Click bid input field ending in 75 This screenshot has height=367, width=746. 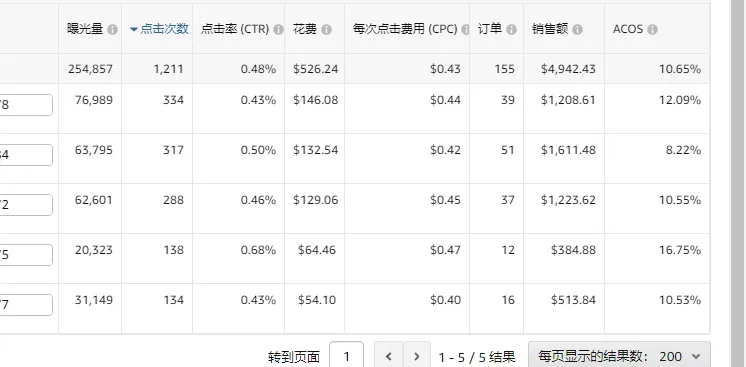click(x=26, y=255)
